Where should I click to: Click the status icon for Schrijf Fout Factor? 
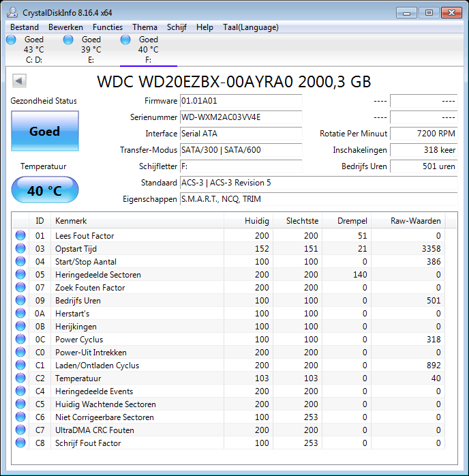point(20,443)
